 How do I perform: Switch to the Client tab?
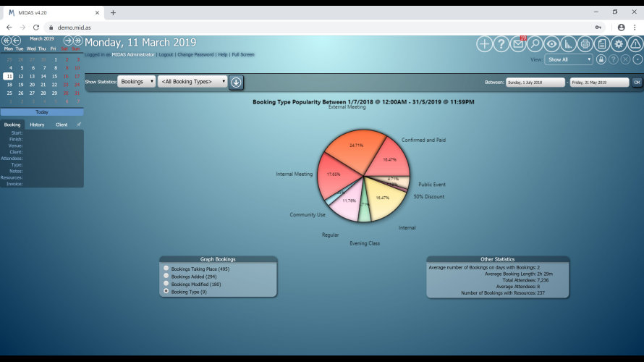(62, 125)
